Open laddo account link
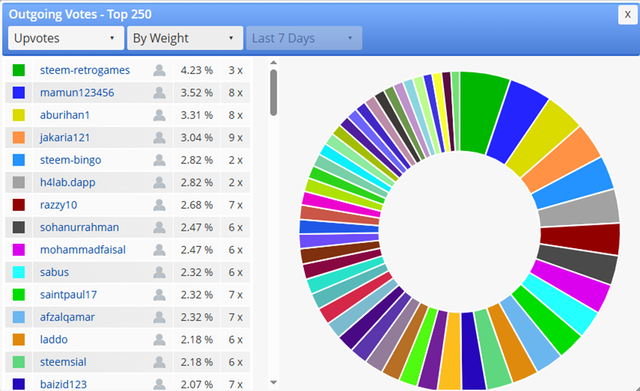Viewport: 640px width, 391px height. (x=54, y=340)
